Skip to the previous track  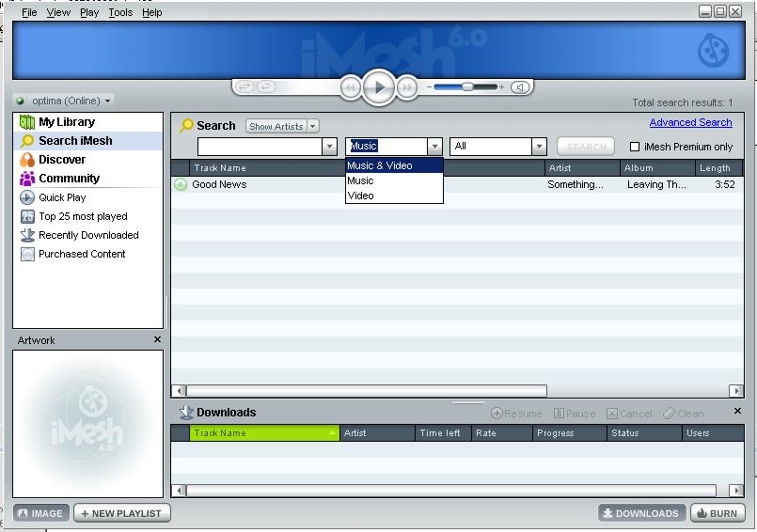pyautogui.click(x=351, y=87)
